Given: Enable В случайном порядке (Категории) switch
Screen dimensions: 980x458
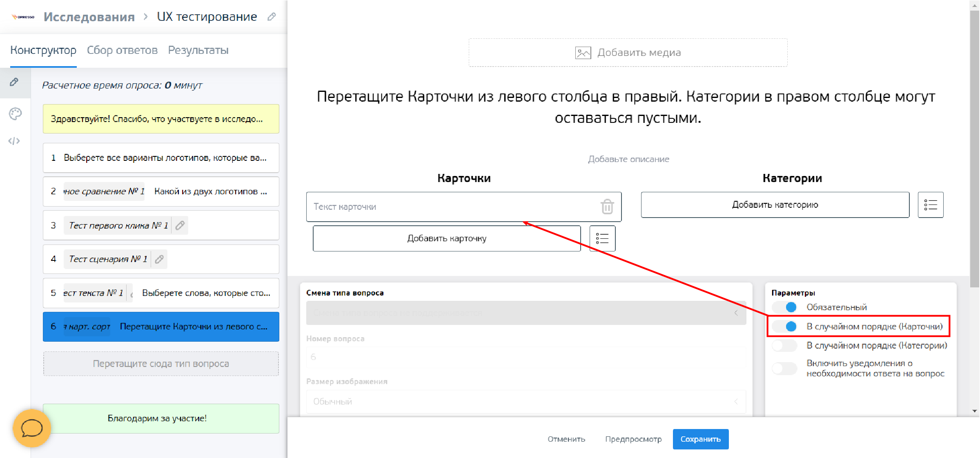Looking at the screenshot, I should [785, 345].
